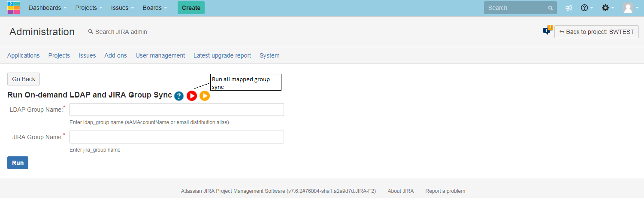Open the blue help question-mark icon
The image size is (644, 198).
pyautogui.click(x=179, y=96)
